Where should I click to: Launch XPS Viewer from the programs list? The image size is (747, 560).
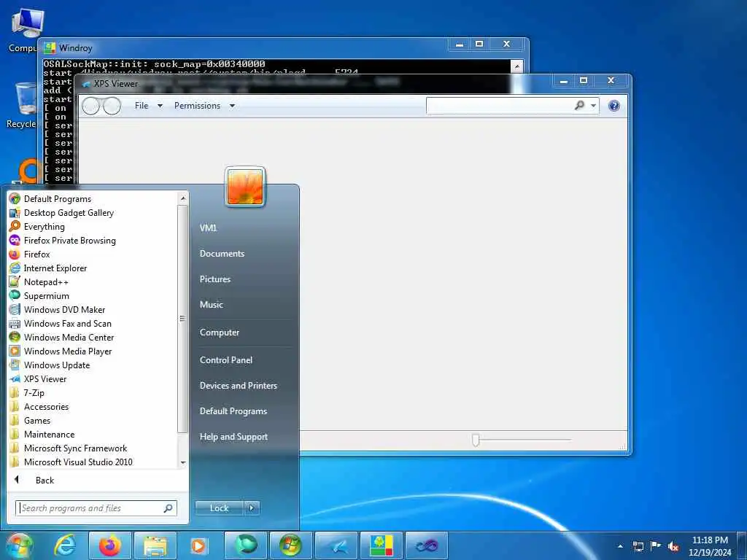pyautogui.click(x=38, y=379)
